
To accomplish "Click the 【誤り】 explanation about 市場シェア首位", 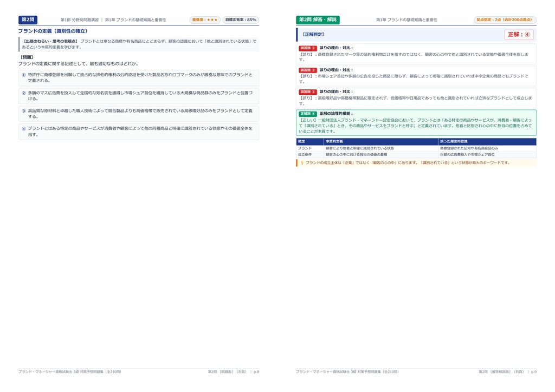I will click(414, 79).
